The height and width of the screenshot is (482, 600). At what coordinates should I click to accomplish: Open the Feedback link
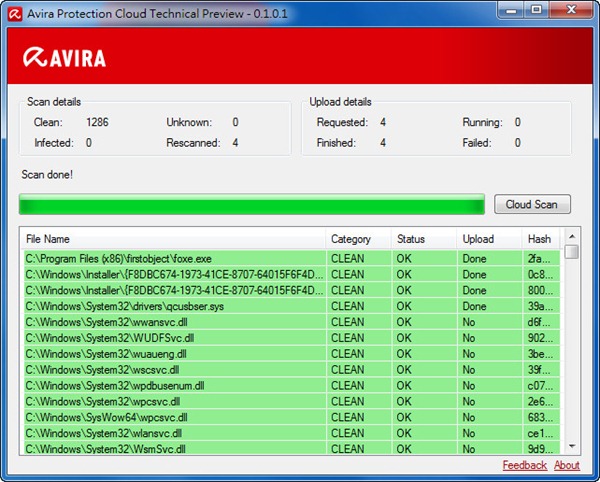pyautogui.click(x=524, y=465)
